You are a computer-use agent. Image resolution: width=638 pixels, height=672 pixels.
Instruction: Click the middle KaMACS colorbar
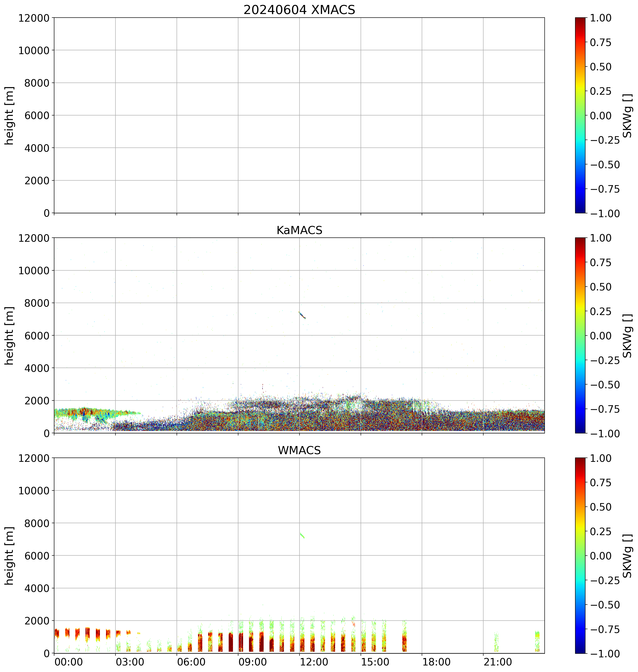pos(580,335)
